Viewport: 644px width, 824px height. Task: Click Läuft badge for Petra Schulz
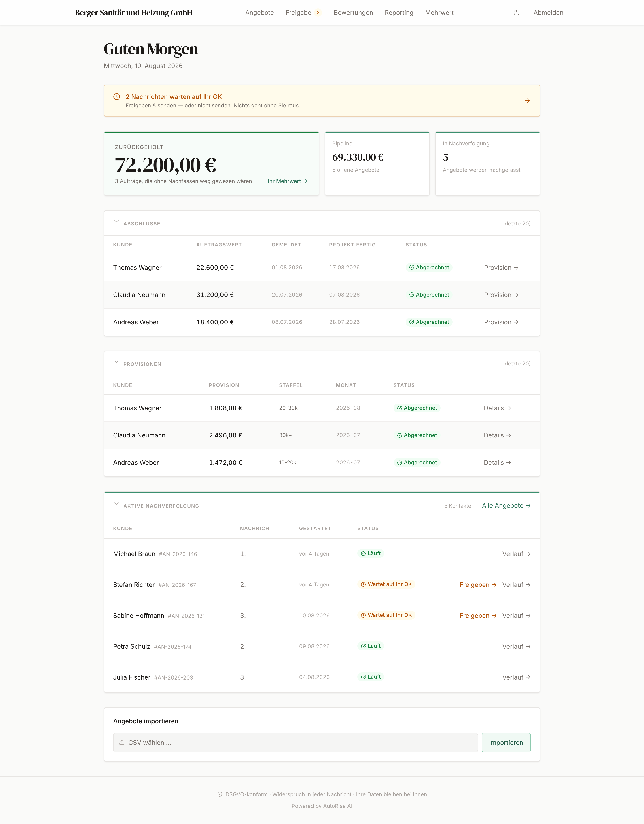[371, 646]
